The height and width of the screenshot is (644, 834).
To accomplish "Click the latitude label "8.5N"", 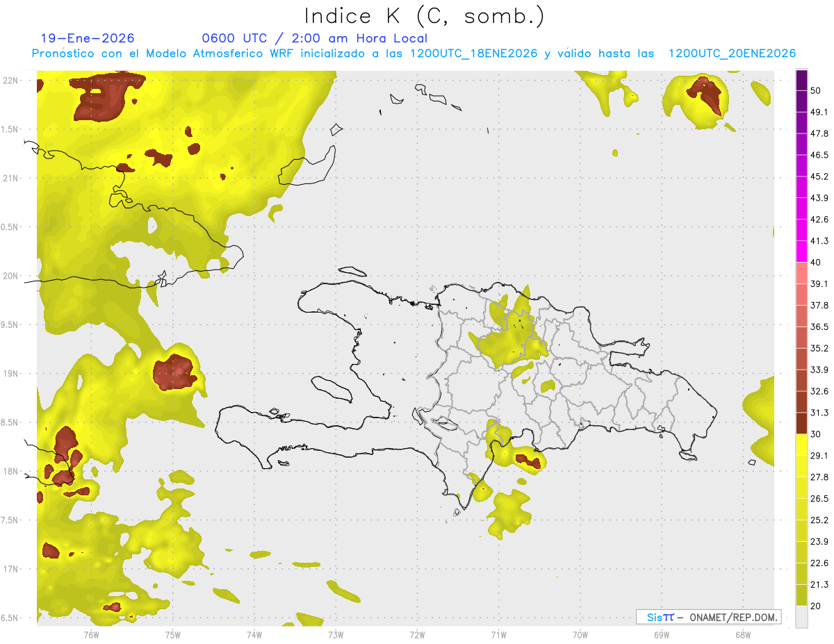I will click(x=10, y=423).
